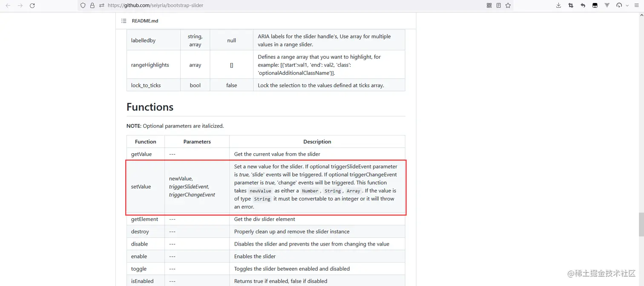This screenshot has height=286, width=644.
Task: Click the browser forward arrow
Action: click(x=20, y=6)
